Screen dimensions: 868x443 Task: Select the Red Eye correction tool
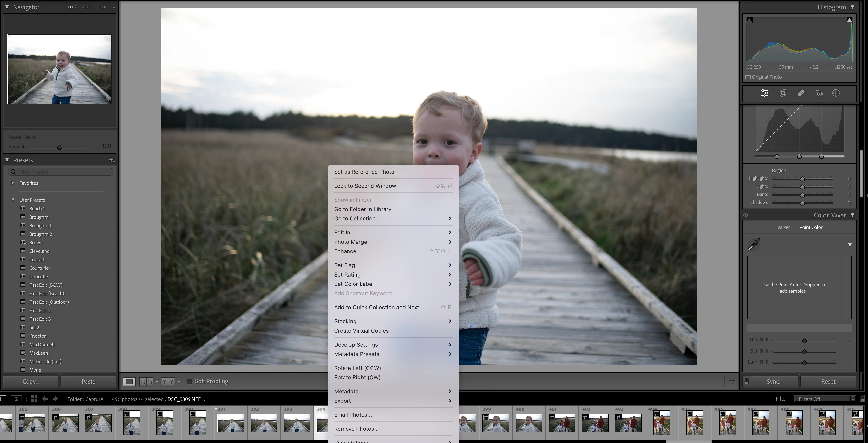(819, 93)
